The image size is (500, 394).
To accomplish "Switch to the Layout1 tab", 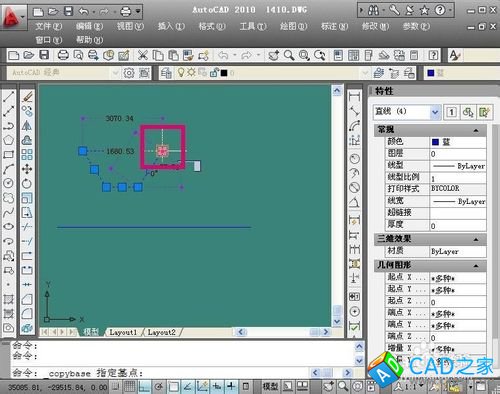I will [x=123, y=332].
